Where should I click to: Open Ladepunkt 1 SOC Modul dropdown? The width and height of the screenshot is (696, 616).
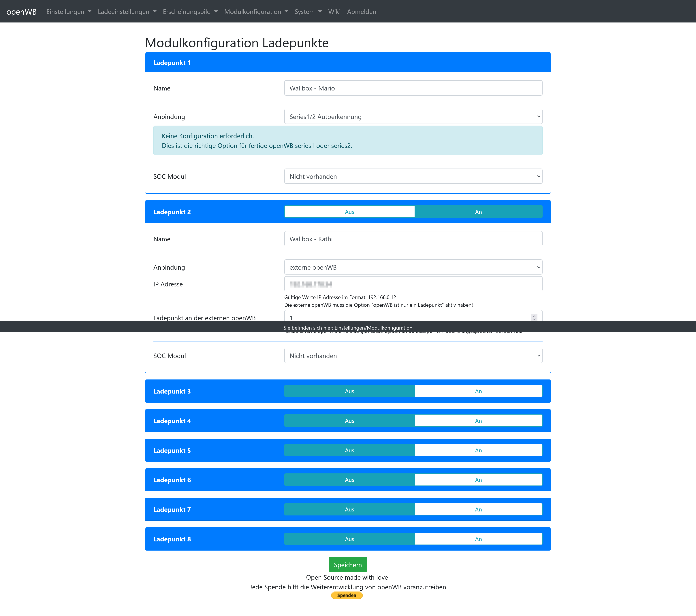(413, 176)
